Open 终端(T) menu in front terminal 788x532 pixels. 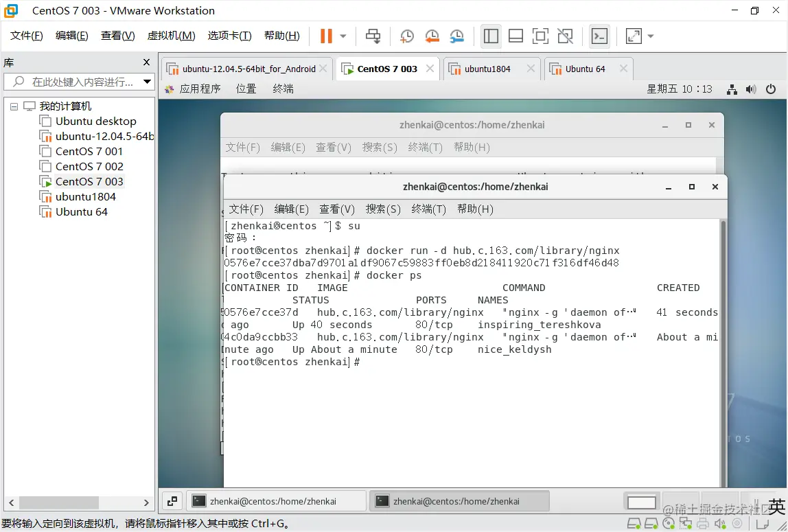[x=429, y=209]
